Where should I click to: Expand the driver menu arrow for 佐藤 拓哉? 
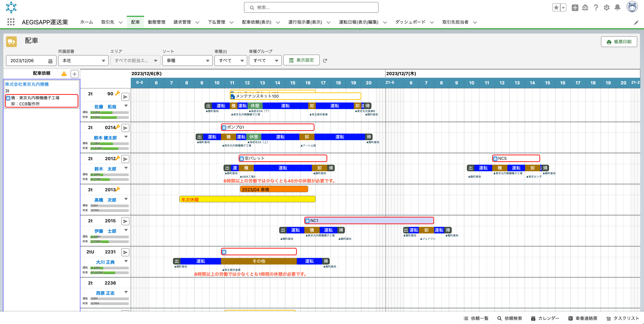pos(126,106)
